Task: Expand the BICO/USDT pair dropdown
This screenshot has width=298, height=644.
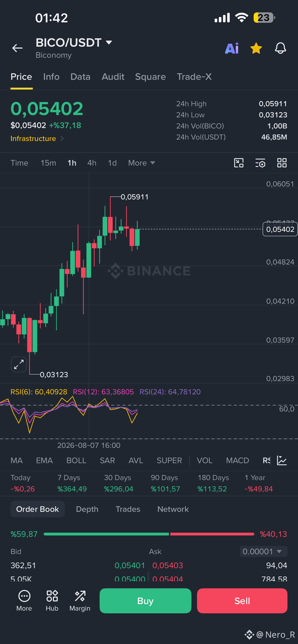Action: [x=109, y=43]
